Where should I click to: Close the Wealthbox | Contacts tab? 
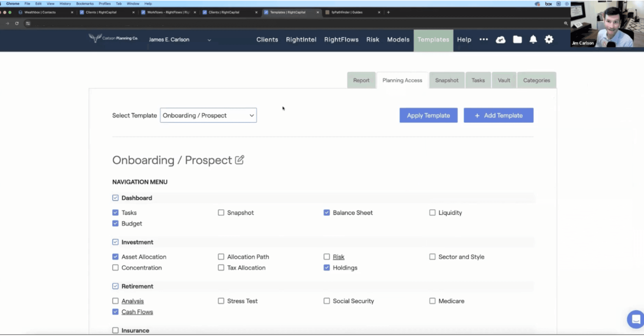tap(72, 12)
